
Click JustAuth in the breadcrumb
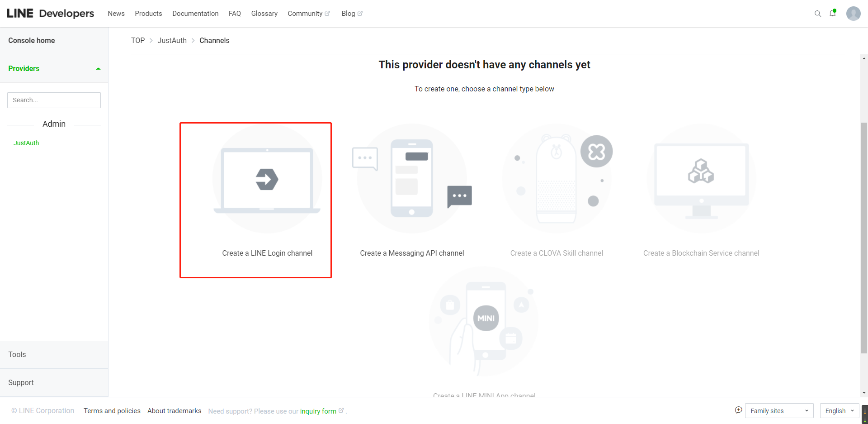pyautogui.click(x=172, y=41)
